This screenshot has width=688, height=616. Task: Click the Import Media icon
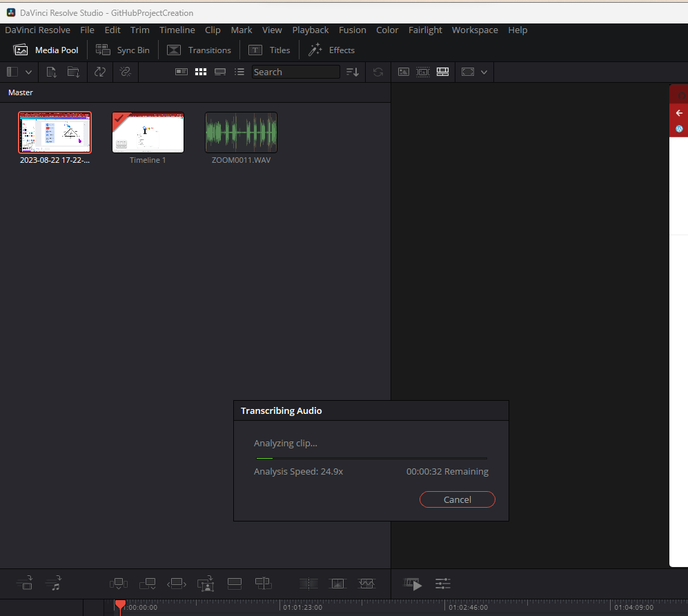[x=51, y=72]
